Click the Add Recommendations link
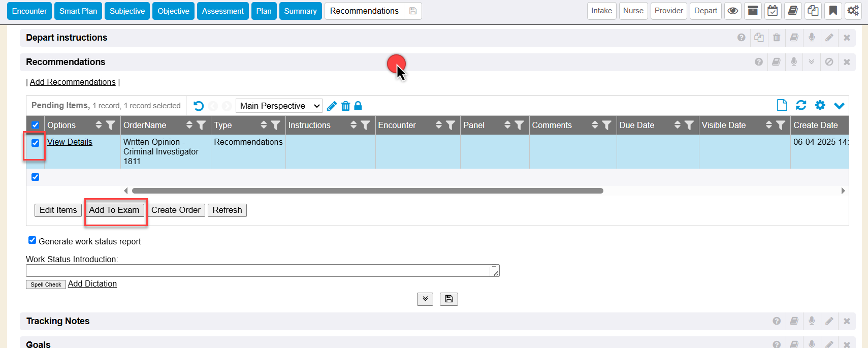868x348 pixels. click(73, 82)
